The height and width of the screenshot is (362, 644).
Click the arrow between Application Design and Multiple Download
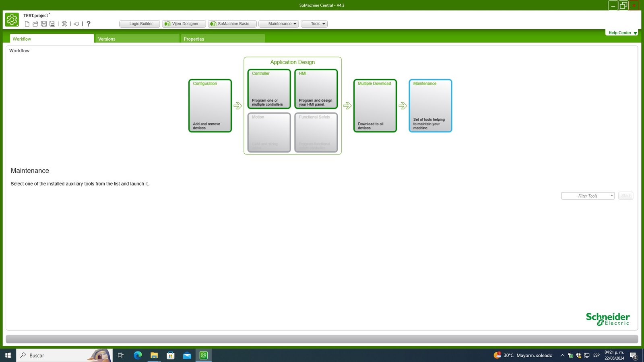coord(347,106)
